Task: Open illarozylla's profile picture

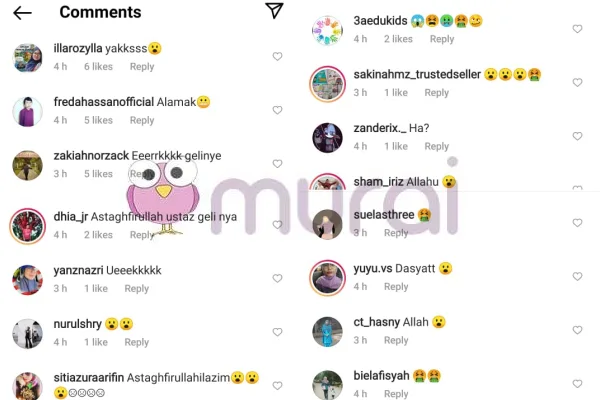Action: click(28, 58)
